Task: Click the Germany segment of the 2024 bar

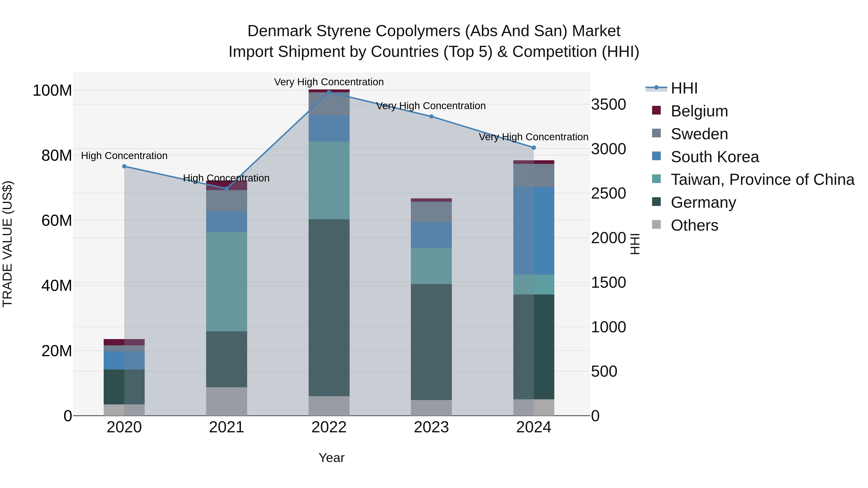Action: (534, 347)
